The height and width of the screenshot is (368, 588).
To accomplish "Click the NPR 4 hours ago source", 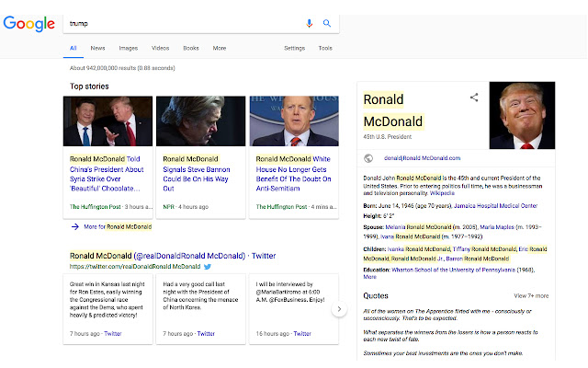I will (x=186, y=207).
